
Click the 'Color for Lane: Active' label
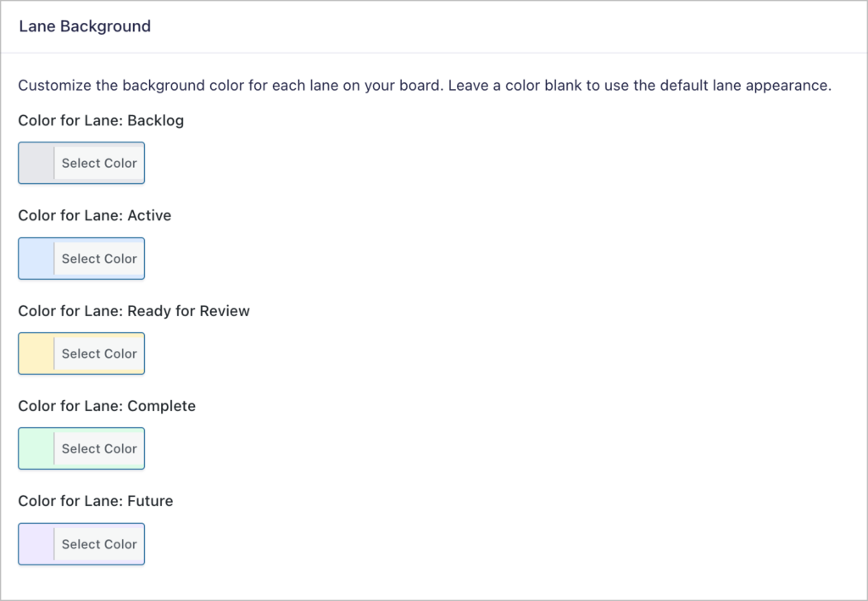coord(95,215)
